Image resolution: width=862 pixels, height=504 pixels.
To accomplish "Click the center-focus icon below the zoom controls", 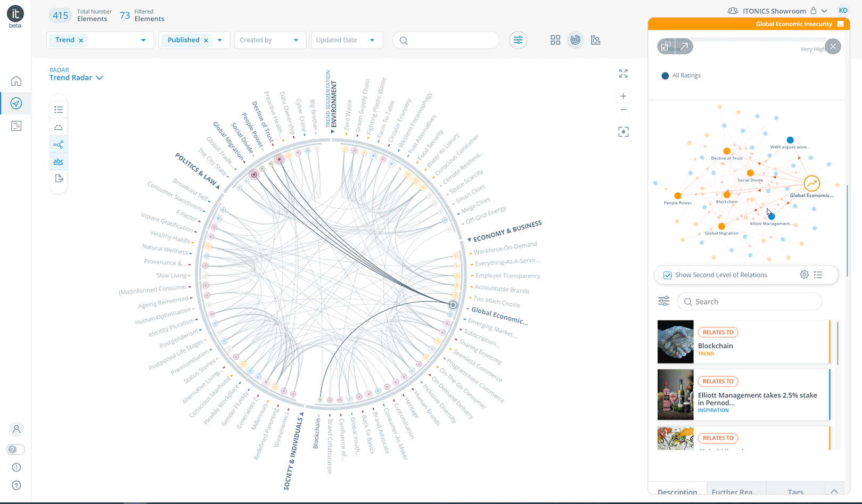I will (623, 131).
